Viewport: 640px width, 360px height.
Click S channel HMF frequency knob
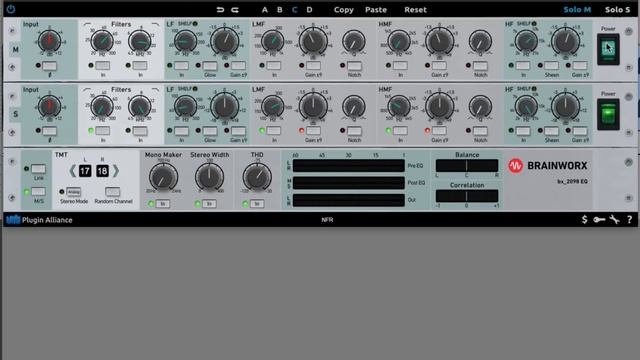coord(398,107)
